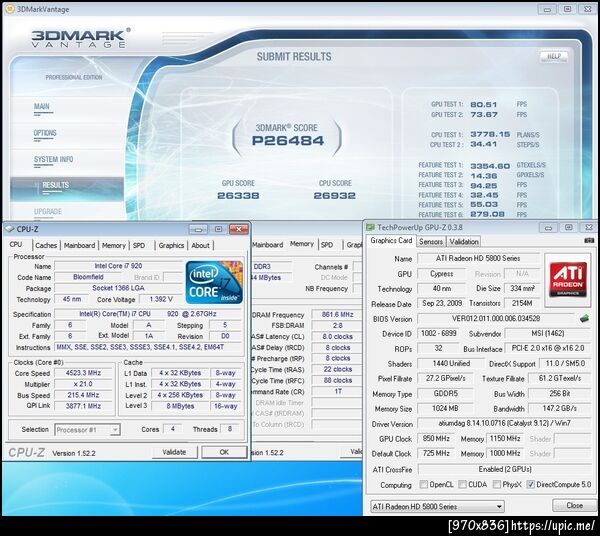Viewport: 600px width, 536px height.
Task: Open the Mainboard tab in front CPU-Z window
Action: pyautogui.click(x=79, y=245)
